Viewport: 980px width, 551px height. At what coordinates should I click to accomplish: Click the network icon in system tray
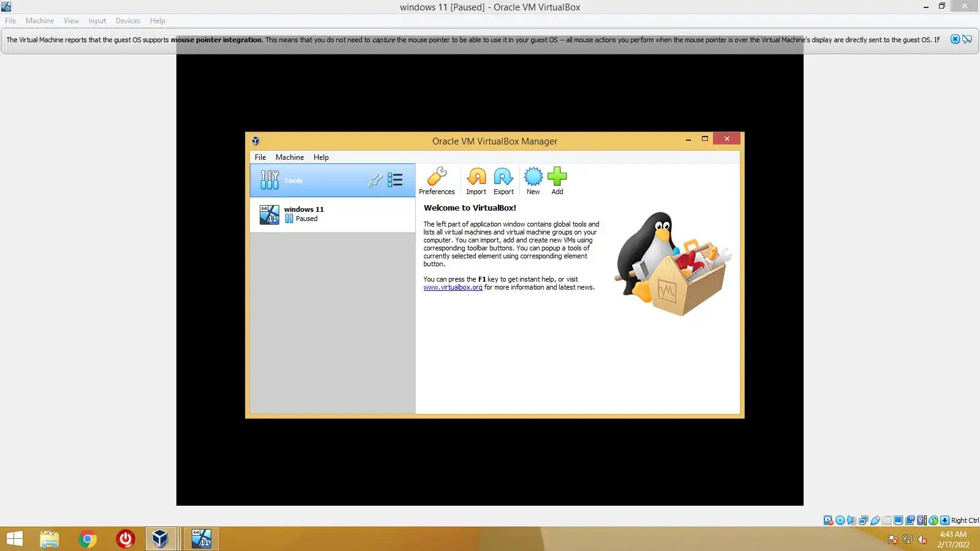[x=908, y=539]
